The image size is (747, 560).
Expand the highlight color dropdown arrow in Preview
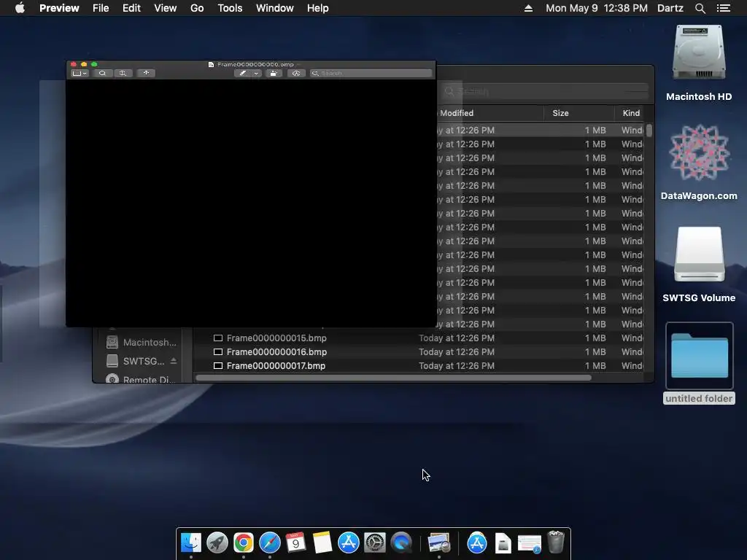[x=256, y=74]
